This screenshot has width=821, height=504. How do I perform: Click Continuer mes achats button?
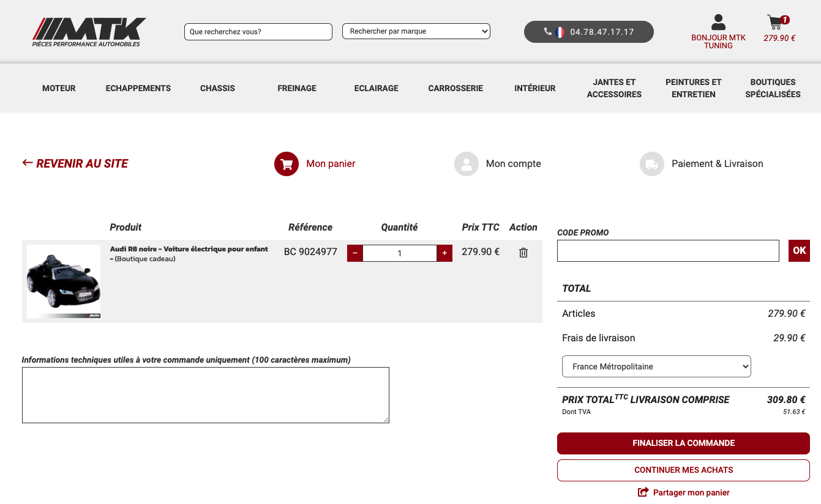click(683, 470)
